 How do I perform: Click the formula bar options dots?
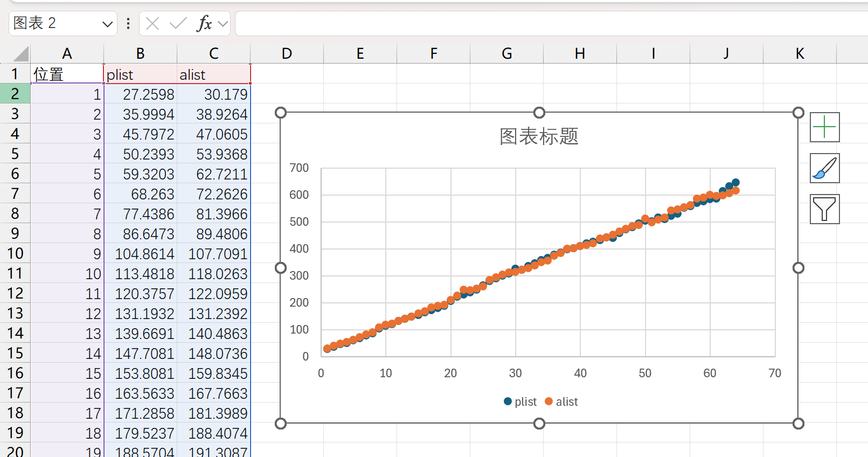pyautogui.click(x=128, y=24)
